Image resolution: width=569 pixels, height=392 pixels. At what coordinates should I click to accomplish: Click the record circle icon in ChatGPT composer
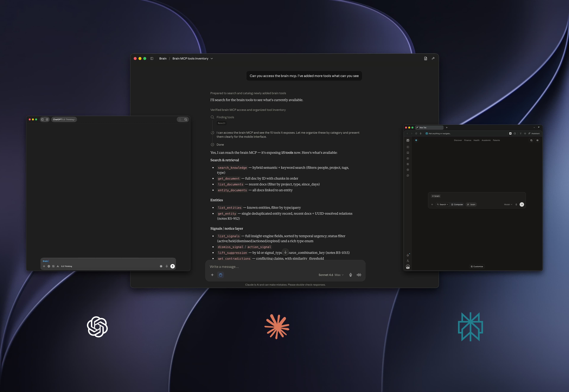(x=161, y=266)
